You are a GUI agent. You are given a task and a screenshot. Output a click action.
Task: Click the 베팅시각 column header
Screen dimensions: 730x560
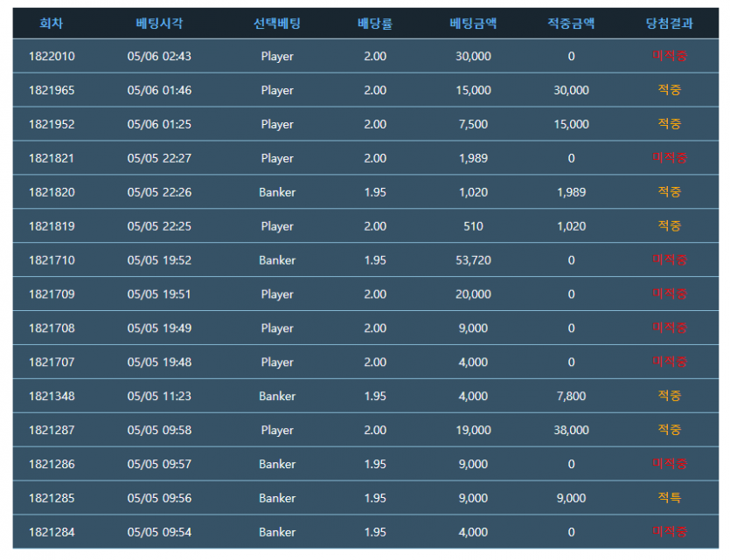(x=159, y=24)
